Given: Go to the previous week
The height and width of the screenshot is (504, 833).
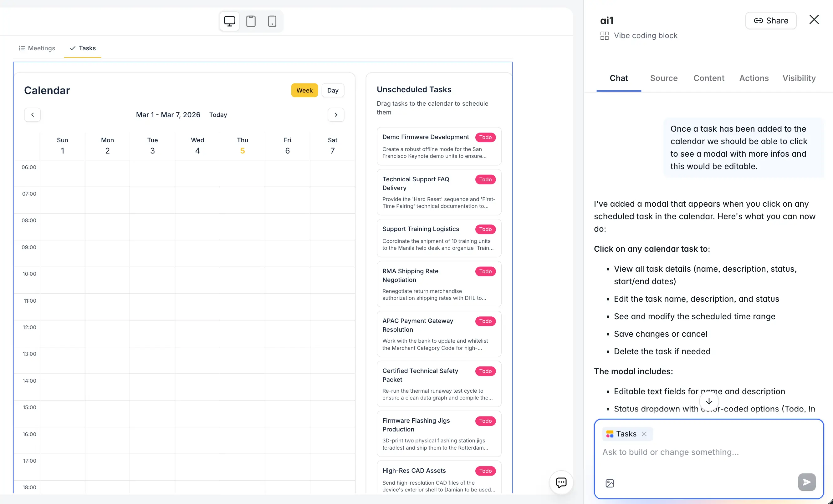Looking at the screenshot, I should click(x=33, y=114).
